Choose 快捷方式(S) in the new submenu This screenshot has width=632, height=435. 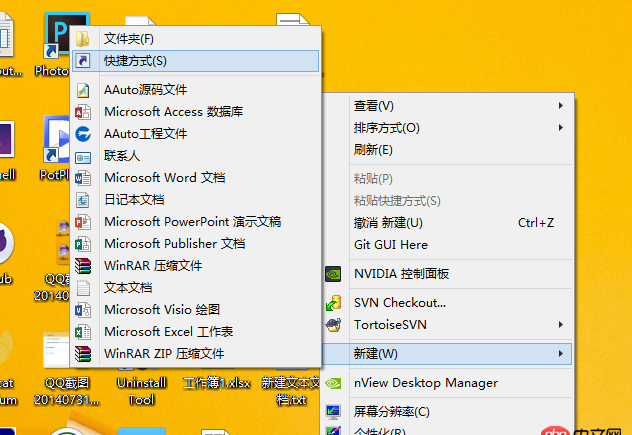pos(195,61)
